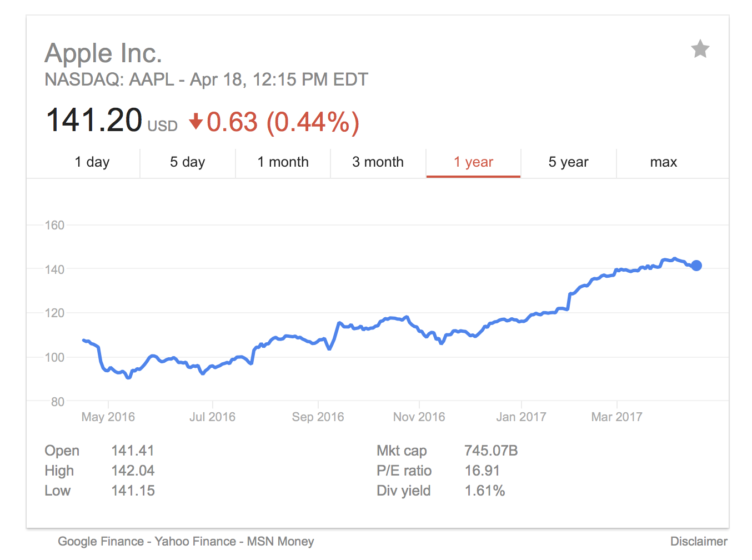This screenshot has width=752, height=560.
Task: Show the 5 year stock history
Action: tap(568, 162)
